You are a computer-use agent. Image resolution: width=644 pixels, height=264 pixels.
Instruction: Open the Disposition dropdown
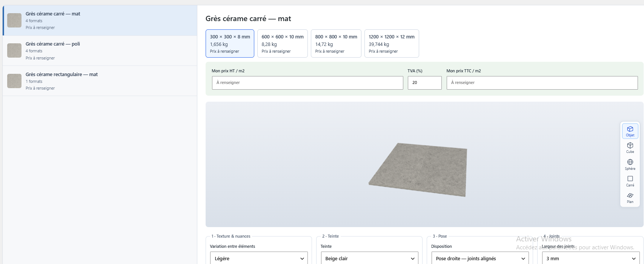tap(480, 258)
